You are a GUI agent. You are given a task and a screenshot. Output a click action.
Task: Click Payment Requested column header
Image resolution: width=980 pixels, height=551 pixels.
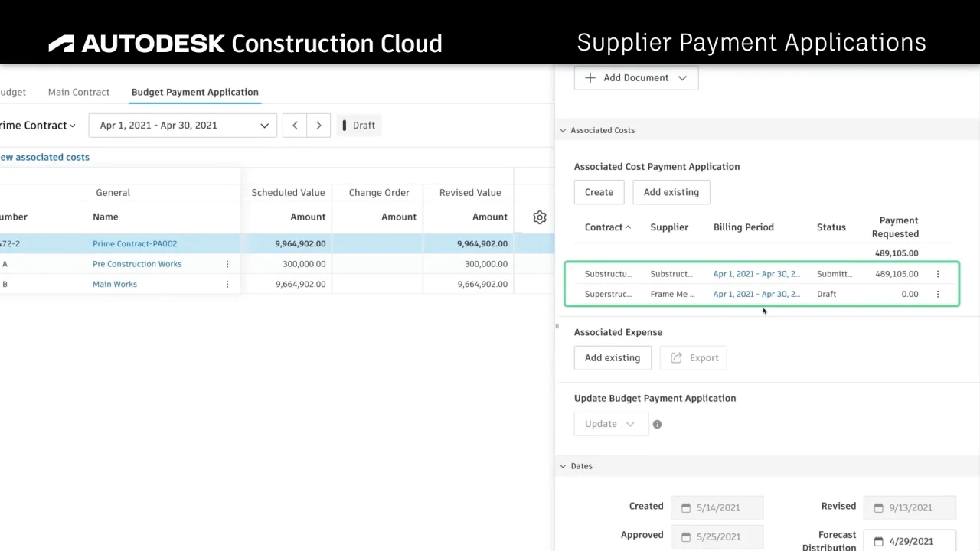tap(896, 227)
